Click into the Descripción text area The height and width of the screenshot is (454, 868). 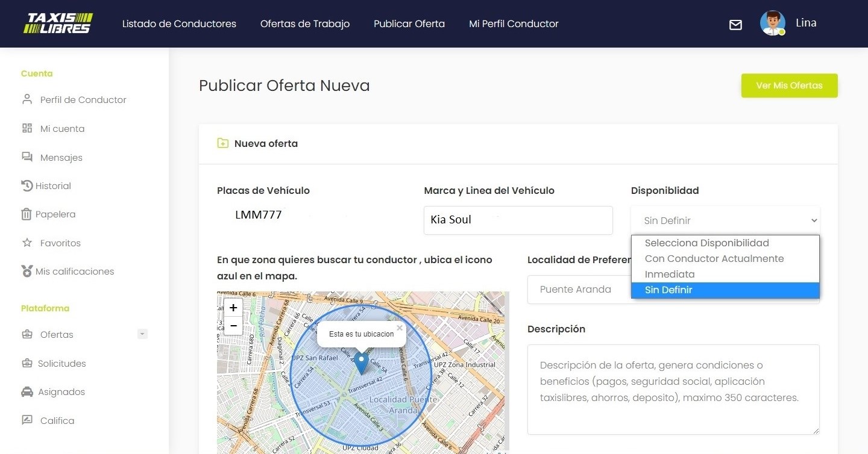click(673, 390)
